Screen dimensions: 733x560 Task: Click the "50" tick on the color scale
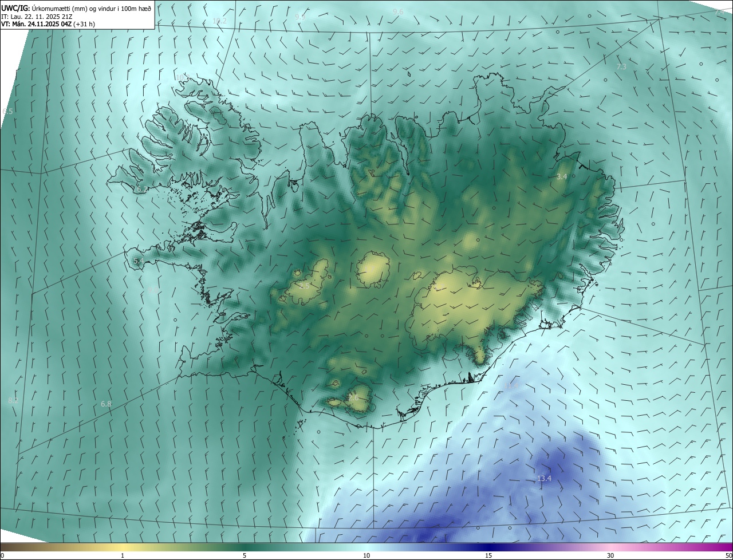tap(728, 555)
